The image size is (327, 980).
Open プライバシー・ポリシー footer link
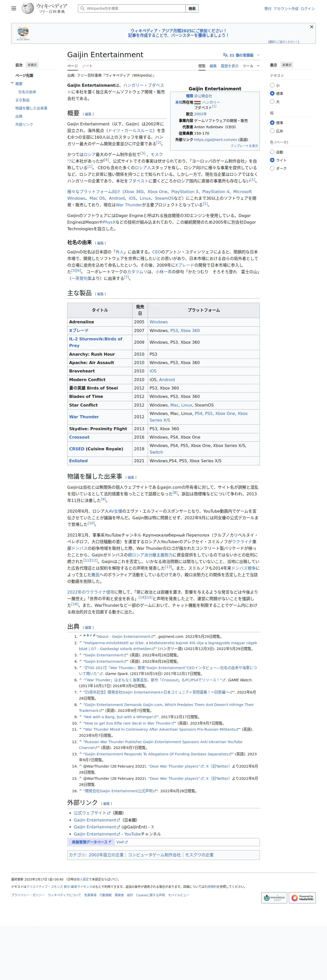(x=28, y=895)
